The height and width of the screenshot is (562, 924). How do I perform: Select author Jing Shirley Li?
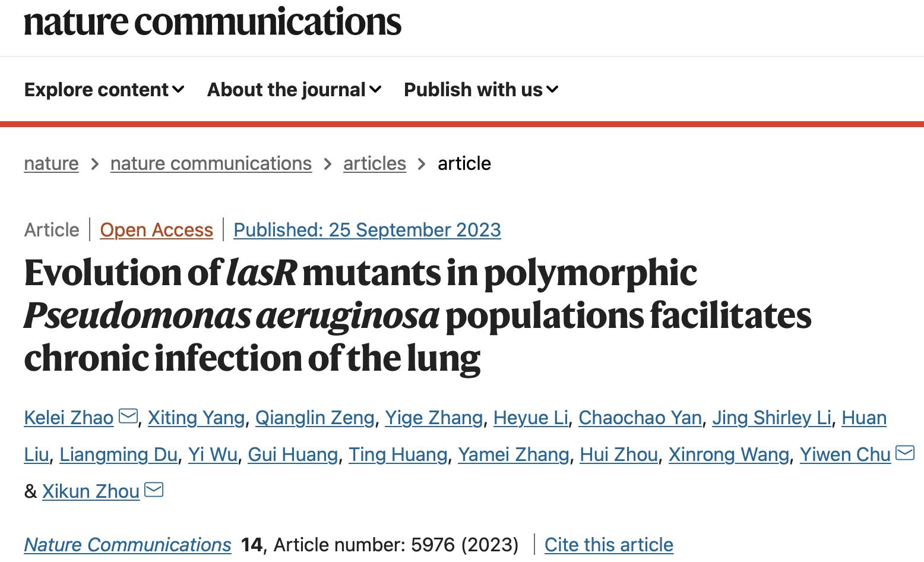point(771,418)
